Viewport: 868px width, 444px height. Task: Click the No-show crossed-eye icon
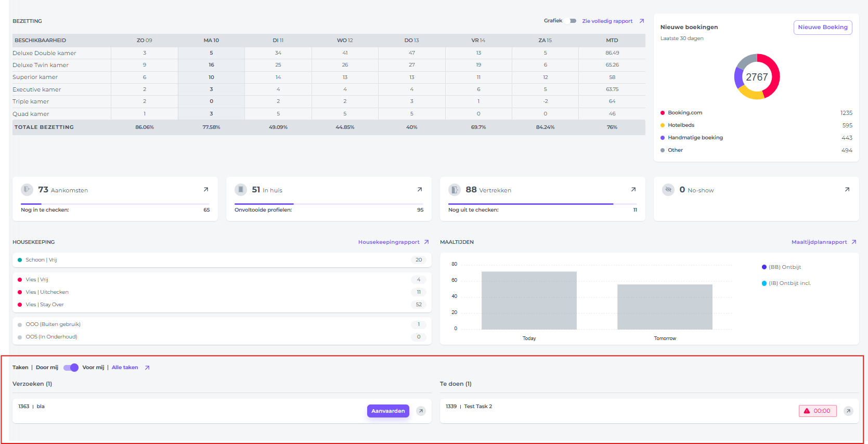coord(668,190)
